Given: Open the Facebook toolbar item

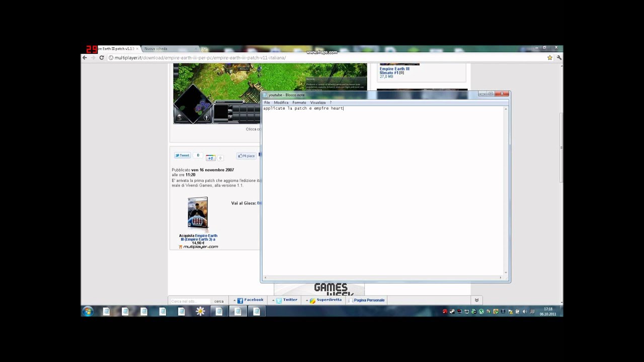Looking at the screenshot, I should coord(251,300).
